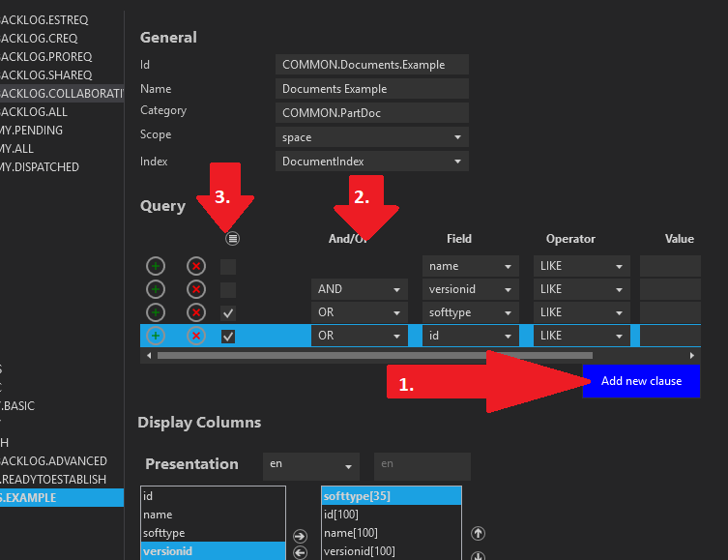This screenshot has width=728, height=560.
Task: Uncheck the softtype row checkbox
Action: coord(228,313)
